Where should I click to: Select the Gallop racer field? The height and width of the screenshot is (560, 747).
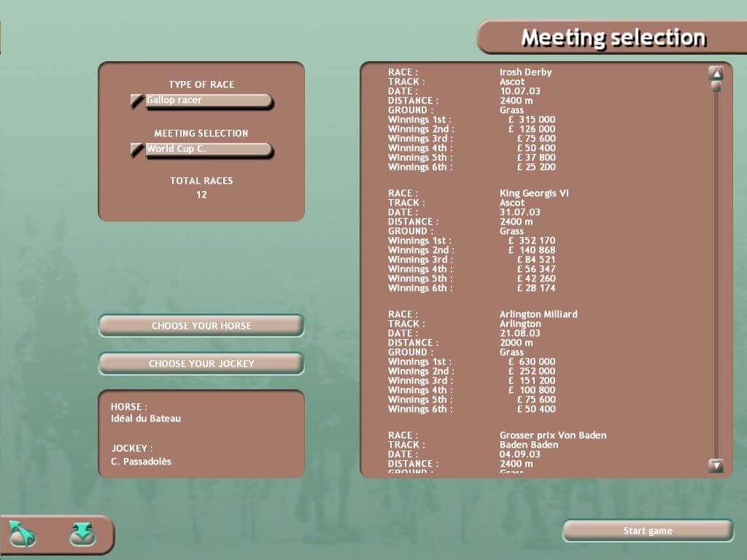click(x=209, y=101)
